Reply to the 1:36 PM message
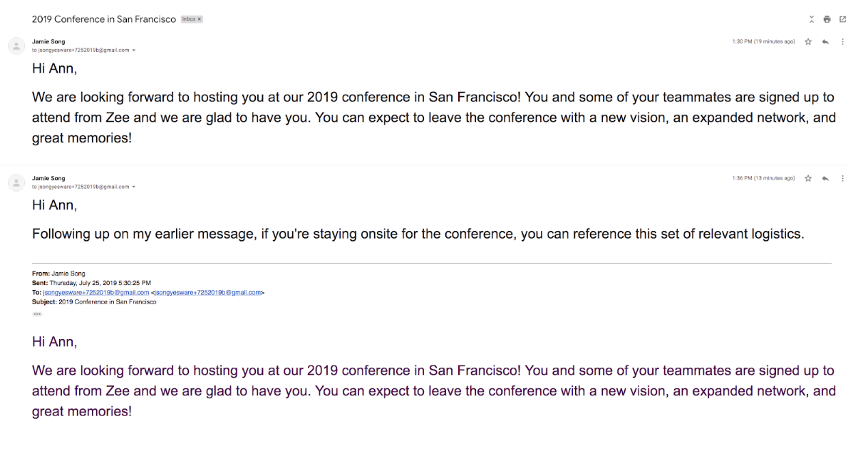This screenshot has width=868, height=466. point(825,178)
